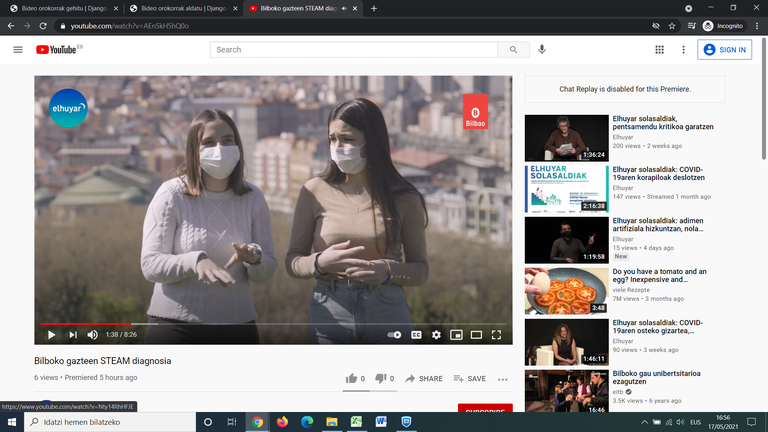Open the tomato and egg video thumbnail

[x=566, y=290]
